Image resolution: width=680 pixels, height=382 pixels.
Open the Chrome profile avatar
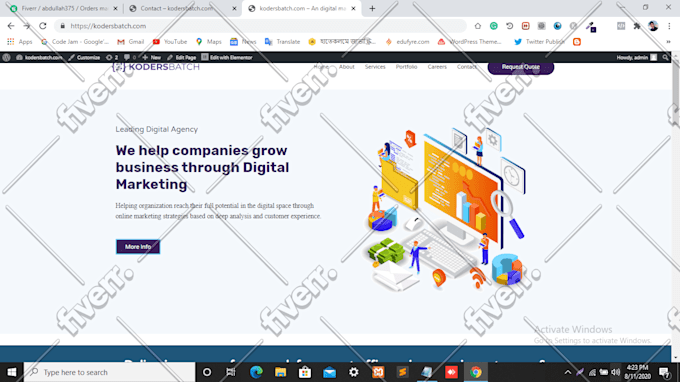(x=653, y=26)
